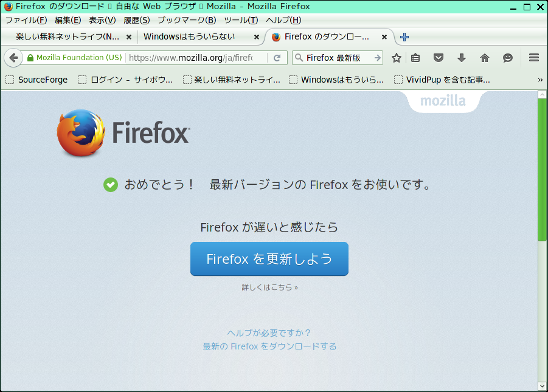Open the 表示(V) menu
548x392 pixels.
(102, 20)
